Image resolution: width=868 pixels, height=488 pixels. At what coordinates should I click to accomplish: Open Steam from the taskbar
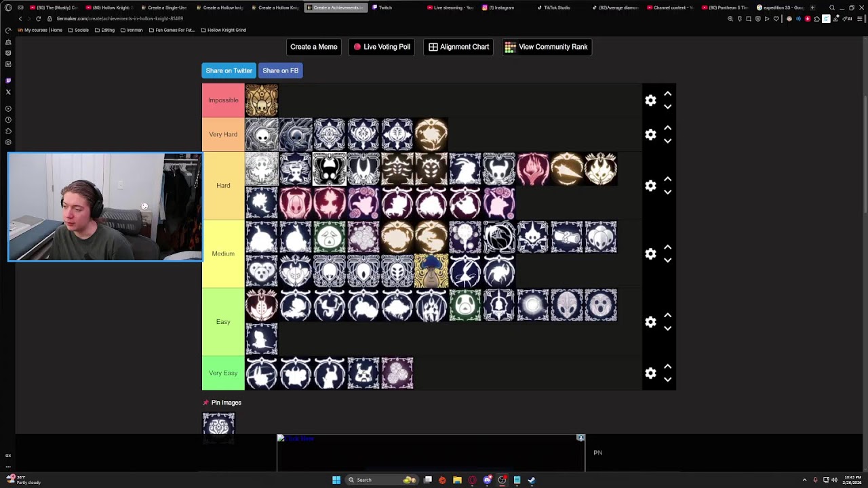(532, 480)
